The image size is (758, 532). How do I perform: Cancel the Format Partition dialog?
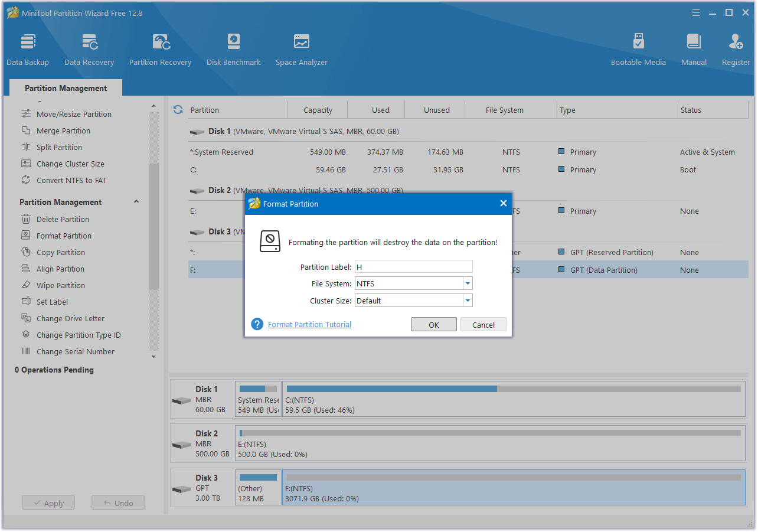point(483,325)
